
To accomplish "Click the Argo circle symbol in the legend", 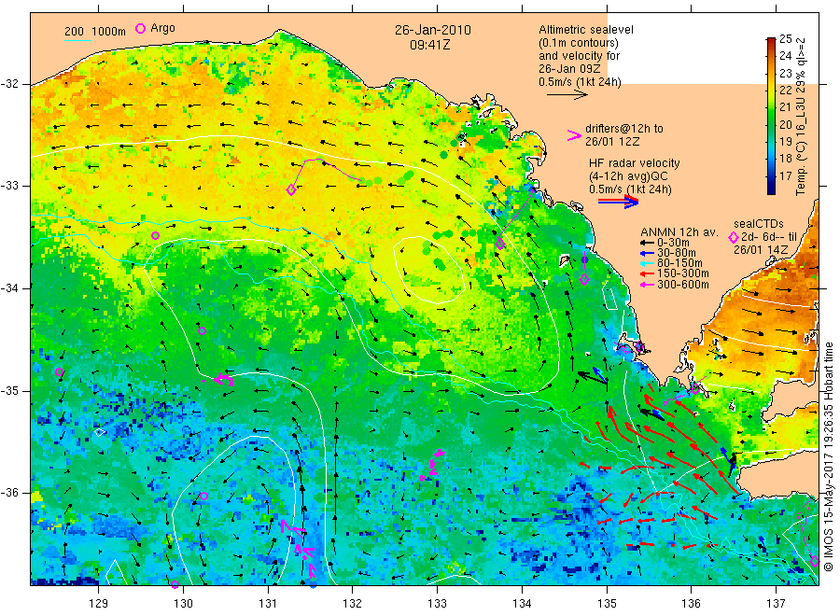I will point(140,28).
